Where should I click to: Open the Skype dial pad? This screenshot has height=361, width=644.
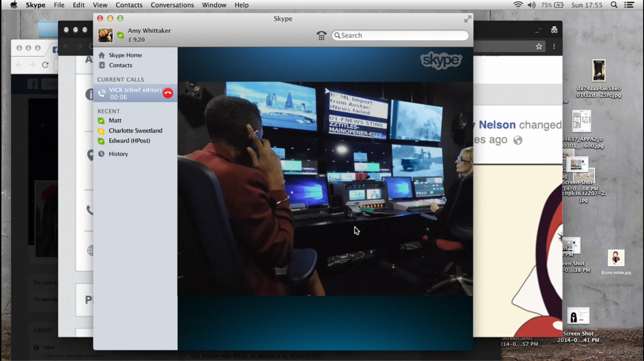coord(321,35)
